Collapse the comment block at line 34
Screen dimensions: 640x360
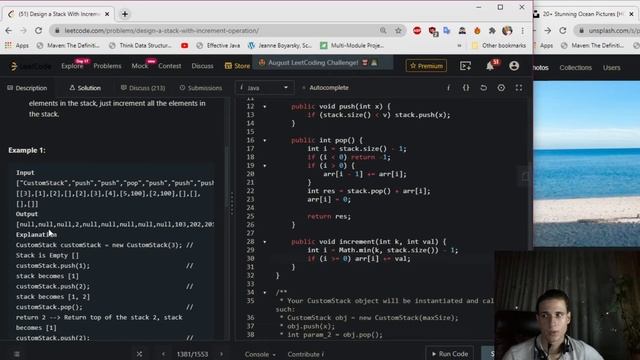(265, 292)
